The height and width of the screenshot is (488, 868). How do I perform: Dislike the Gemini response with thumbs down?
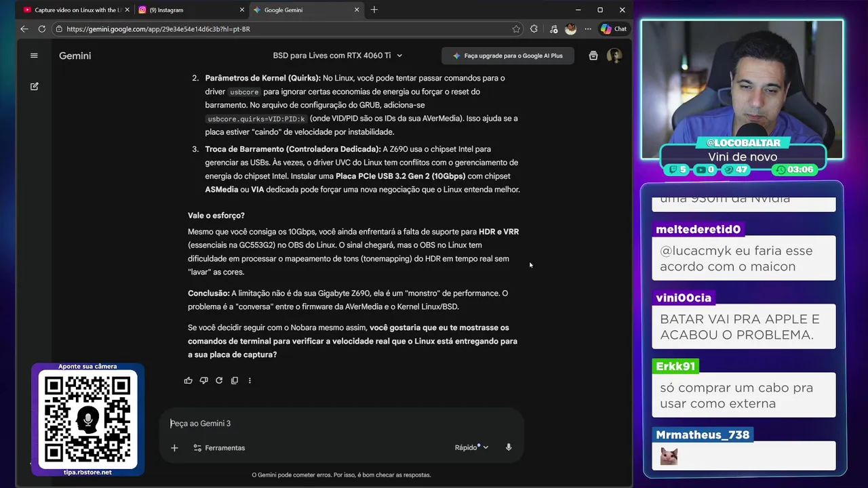tap(203, 380)
